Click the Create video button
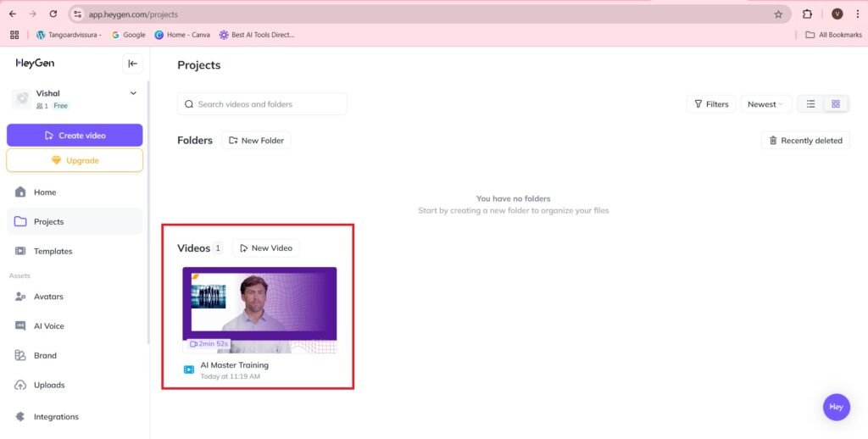Image resolution: width=868 pixels, height=439 pixels. coord(75,135)
